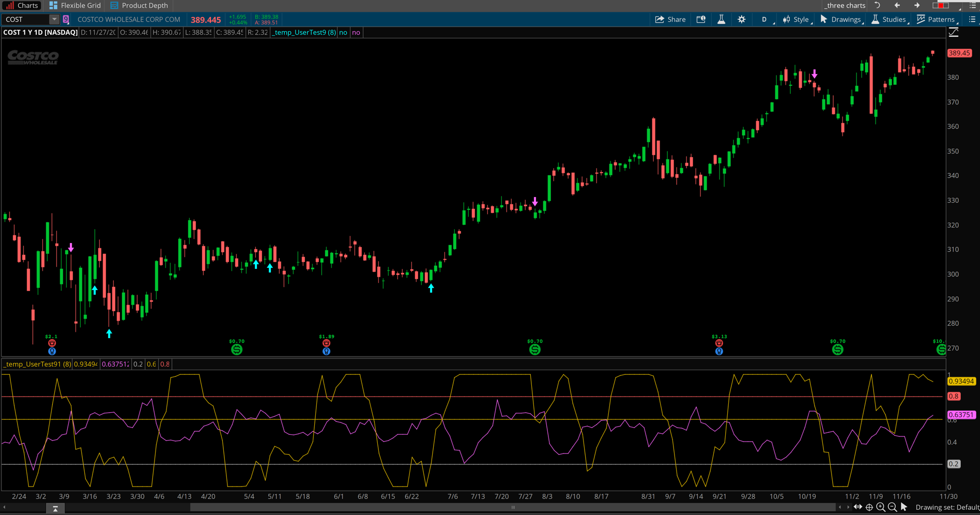Click the $2.1 earnings phone icon near 3/9
This screenshot has height=515, width=980.
point(52,343)
